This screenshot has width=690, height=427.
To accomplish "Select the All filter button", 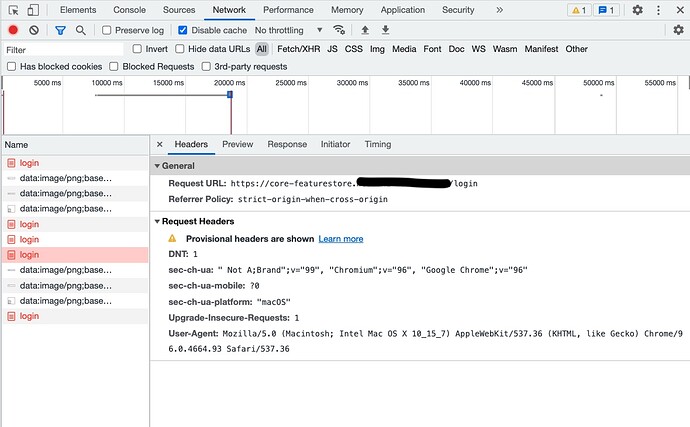I will pyautogui.click(x=262, y=49).
